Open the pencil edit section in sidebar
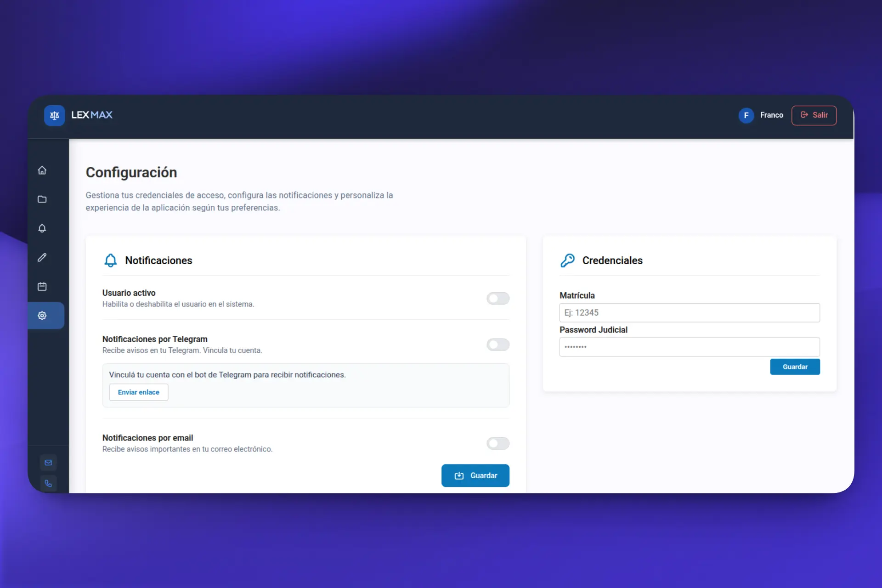This screenshot has height=588, width=882. click(x=42, y=257)
